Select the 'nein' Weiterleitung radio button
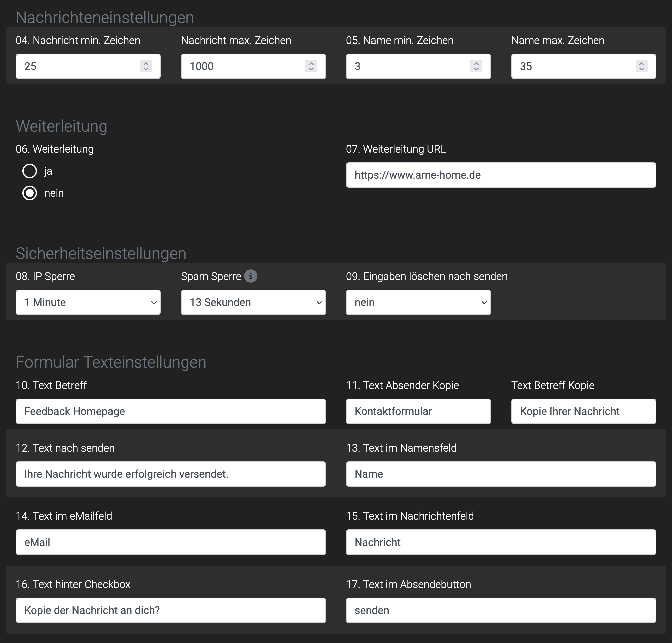672x643 pixels. [30, 193]
